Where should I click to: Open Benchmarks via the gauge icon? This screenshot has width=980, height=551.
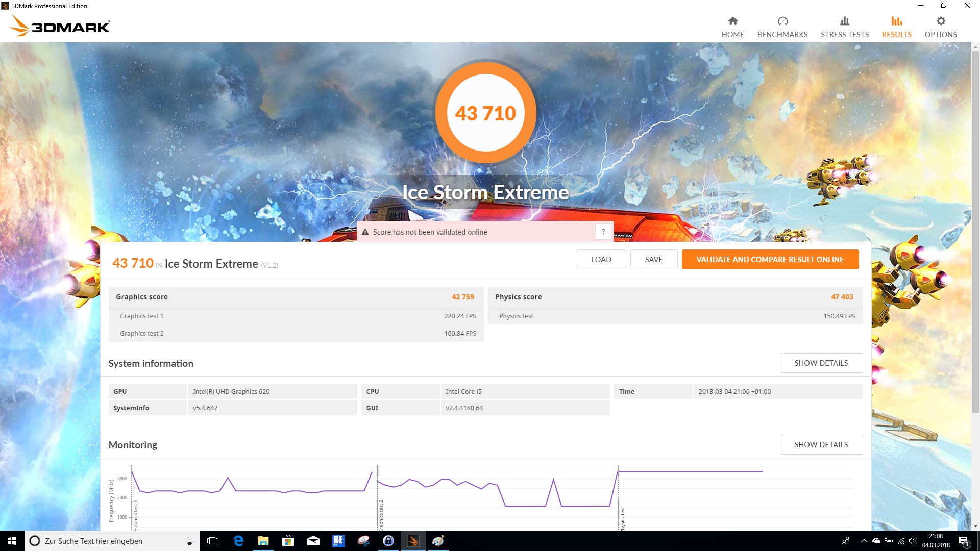782,21
